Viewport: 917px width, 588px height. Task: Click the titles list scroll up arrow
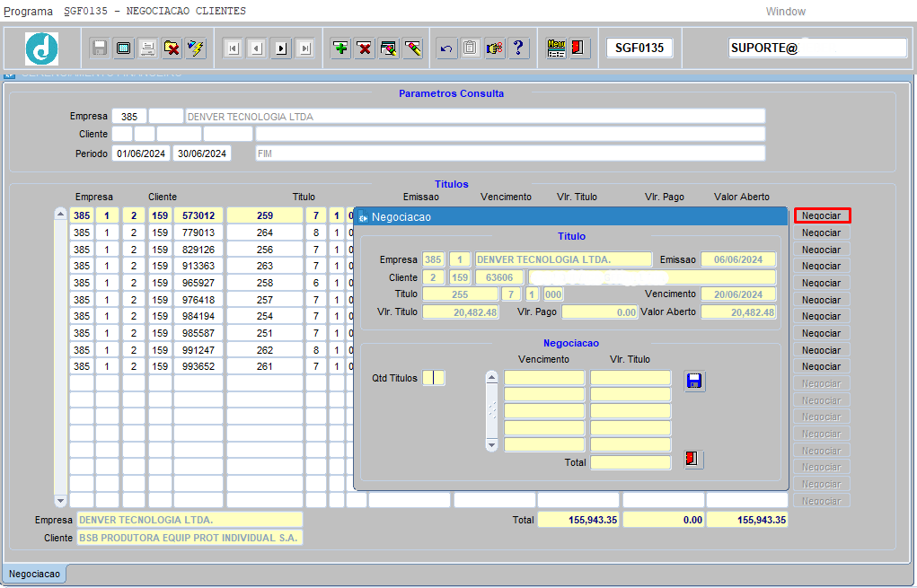tap(60, 214)
